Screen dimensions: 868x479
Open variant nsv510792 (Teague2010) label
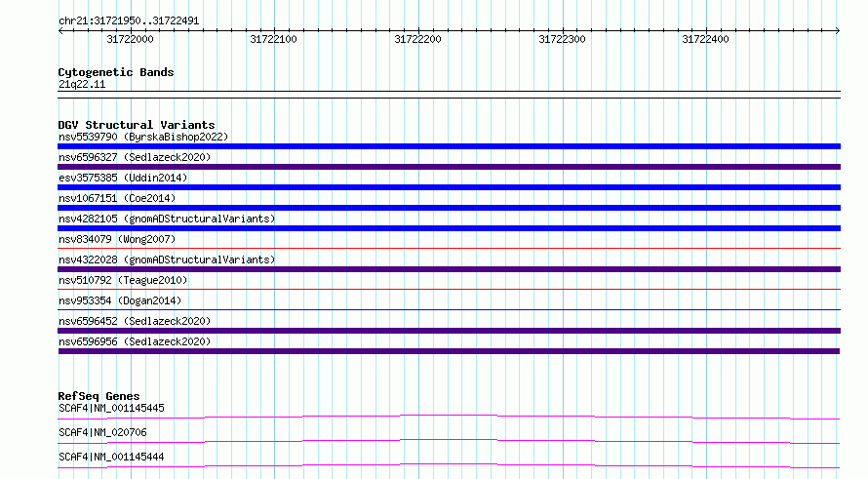pos(123,280)
